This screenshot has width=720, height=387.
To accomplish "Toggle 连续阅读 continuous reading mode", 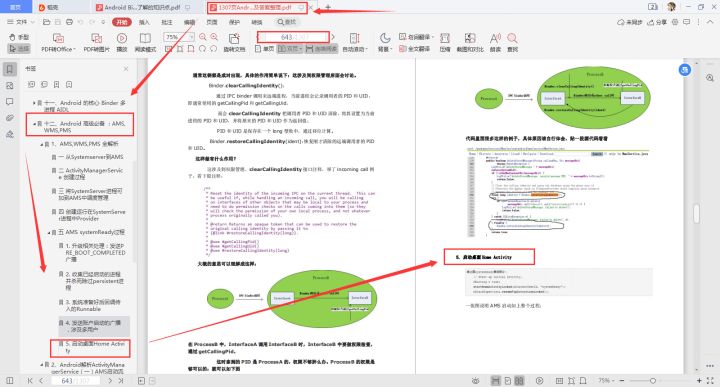I will click(x=321, y=49).
